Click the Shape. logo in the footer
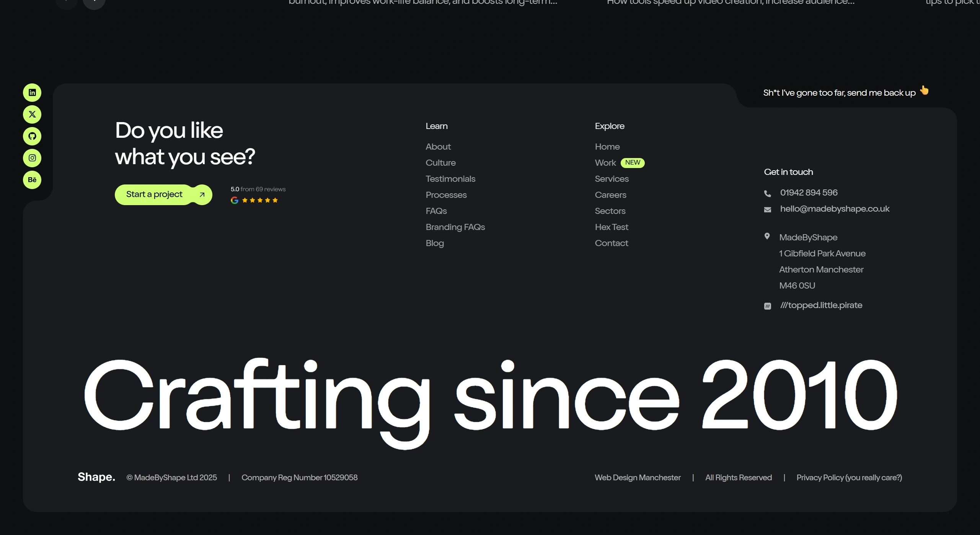The image size is (980, 535). coord(96,477)
